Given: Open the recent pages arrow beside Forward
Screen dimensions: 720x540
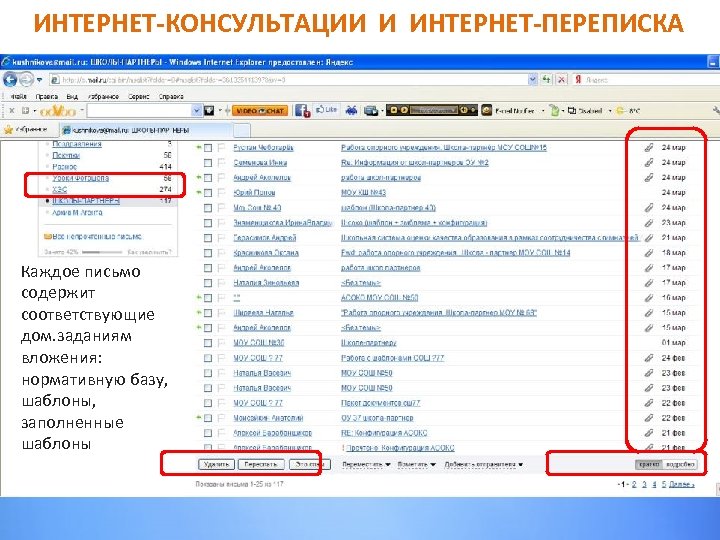Looking at the screenshot, I should (x=40, y=80).
